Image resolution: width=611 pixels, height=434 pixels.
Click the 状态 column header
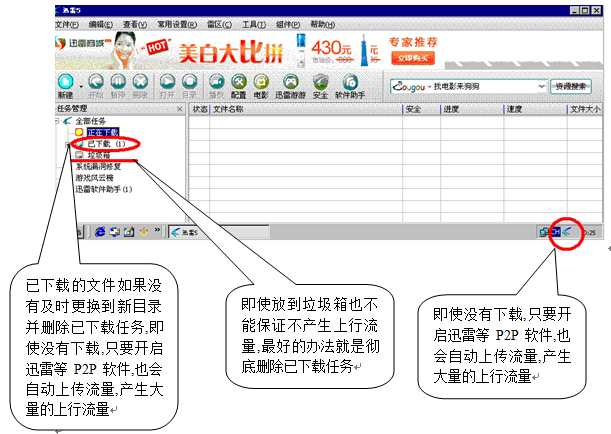pyautogui.click(x=200, y=109)
